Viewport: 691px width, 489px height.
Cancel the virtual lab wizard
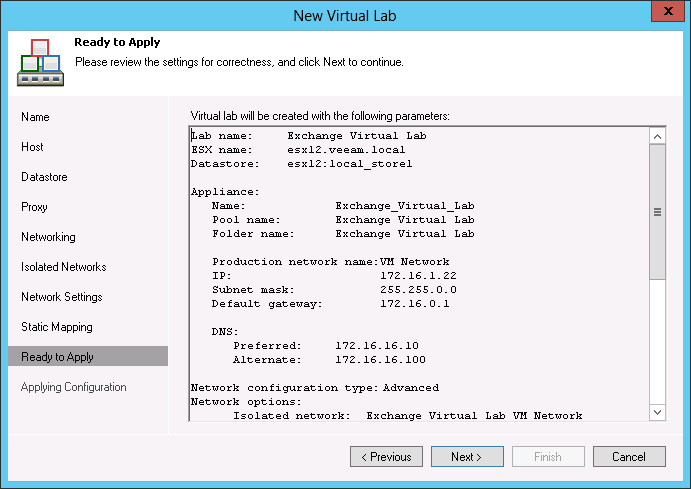(629, 457)
